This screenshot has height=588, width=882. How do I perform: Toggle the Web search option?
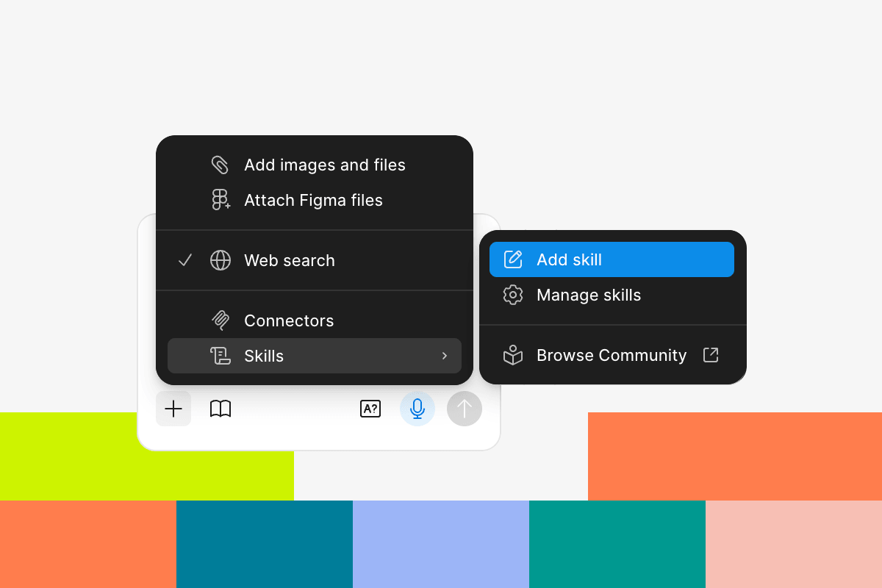315,260
